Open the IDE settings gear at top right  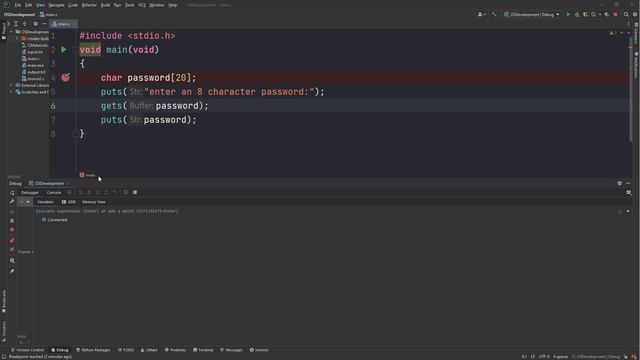pos(635,15)
